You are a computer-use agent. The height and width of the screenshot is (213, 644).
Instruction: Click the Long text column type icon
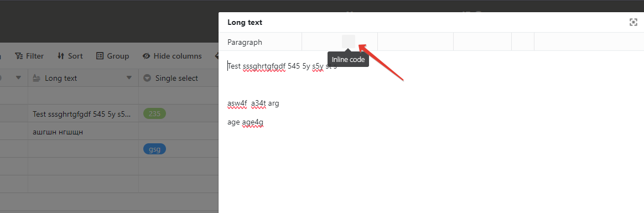coord(36,78)
